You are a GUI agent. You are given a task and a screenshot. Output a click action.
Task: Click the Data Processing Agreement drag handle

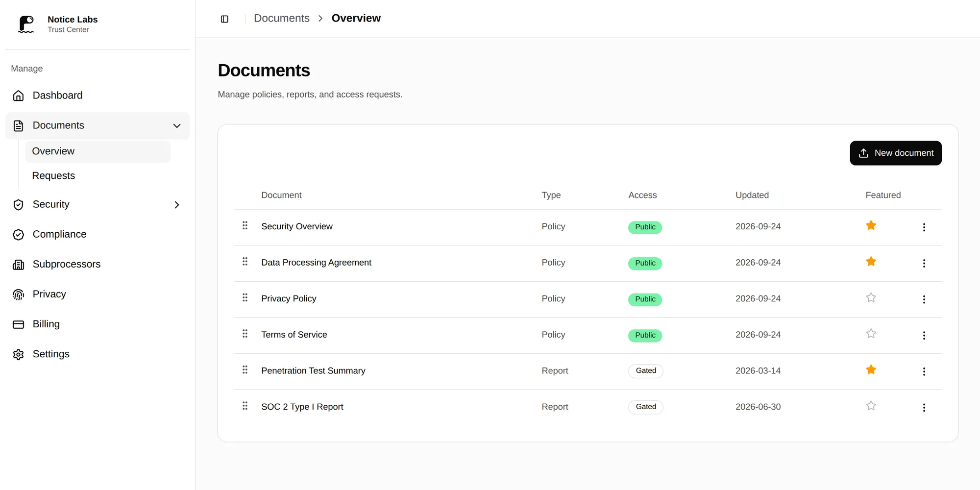[245, 262]
